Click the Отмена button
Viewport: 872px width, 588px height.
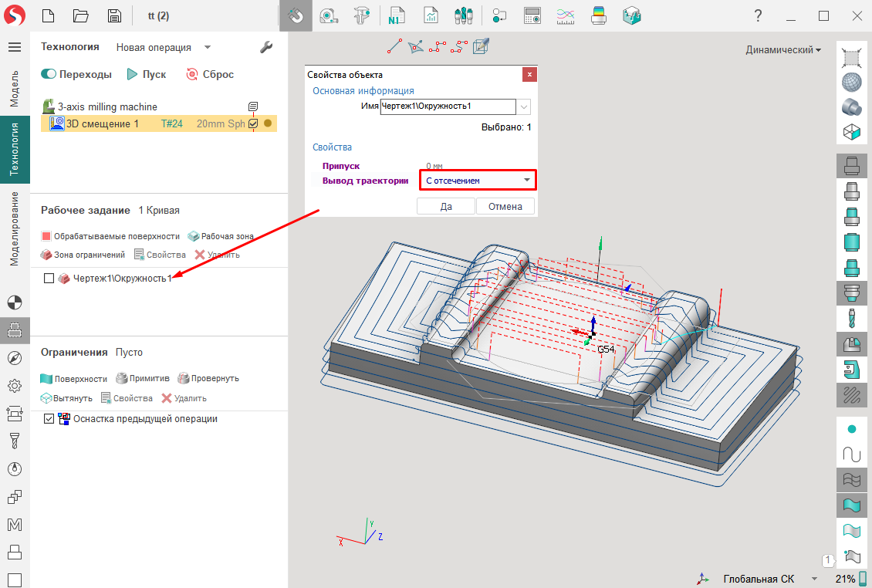coord(505,206)
